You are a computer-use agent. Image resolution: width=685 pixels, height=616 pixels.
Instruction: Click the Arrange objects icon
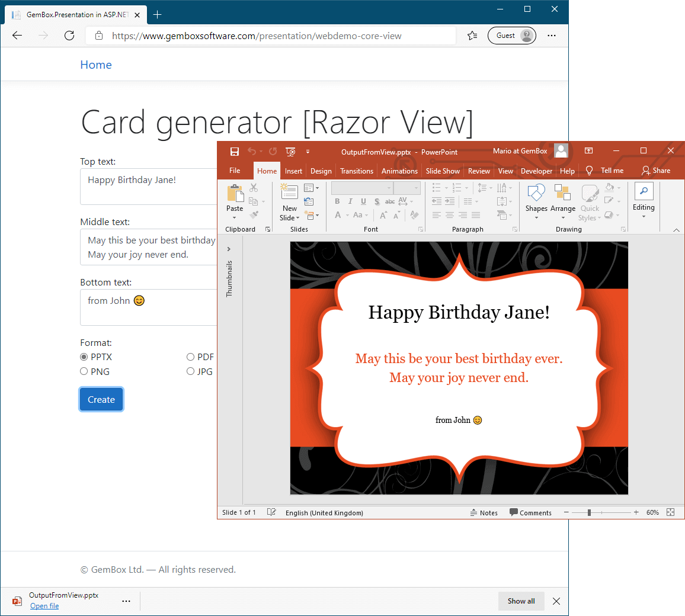pyautogui.click(x=562, y=194)
